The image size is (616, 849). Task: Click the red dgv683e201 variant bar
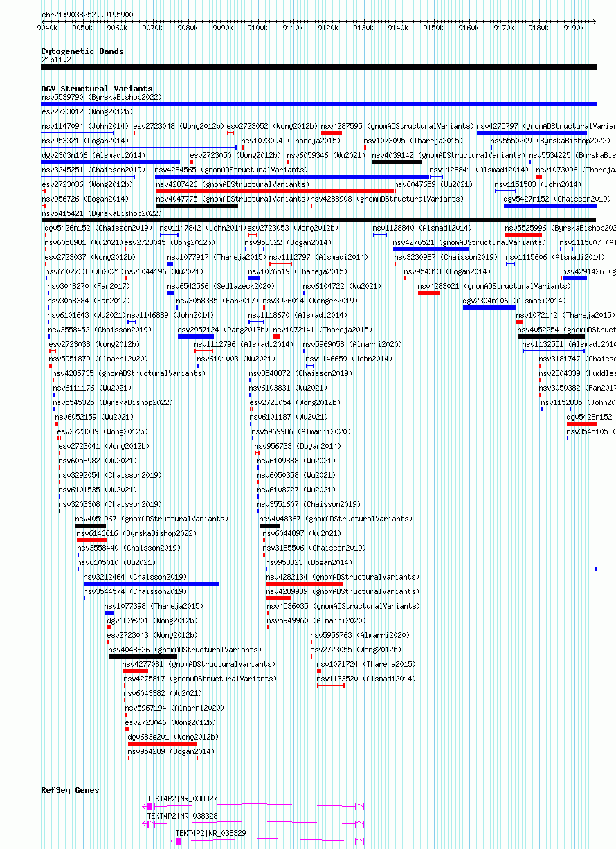coord(163,744)
